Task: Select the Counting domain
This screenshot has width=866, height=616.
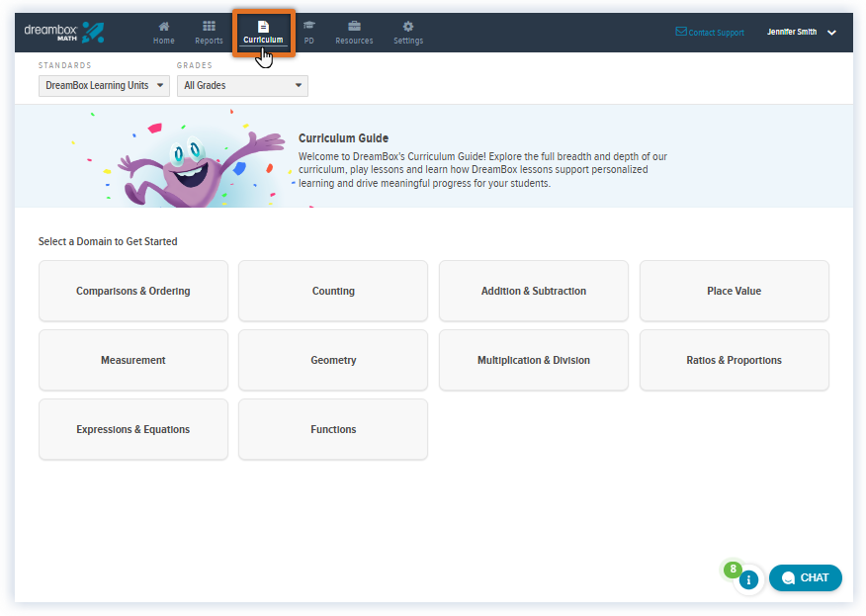Action: coord(333,291)
